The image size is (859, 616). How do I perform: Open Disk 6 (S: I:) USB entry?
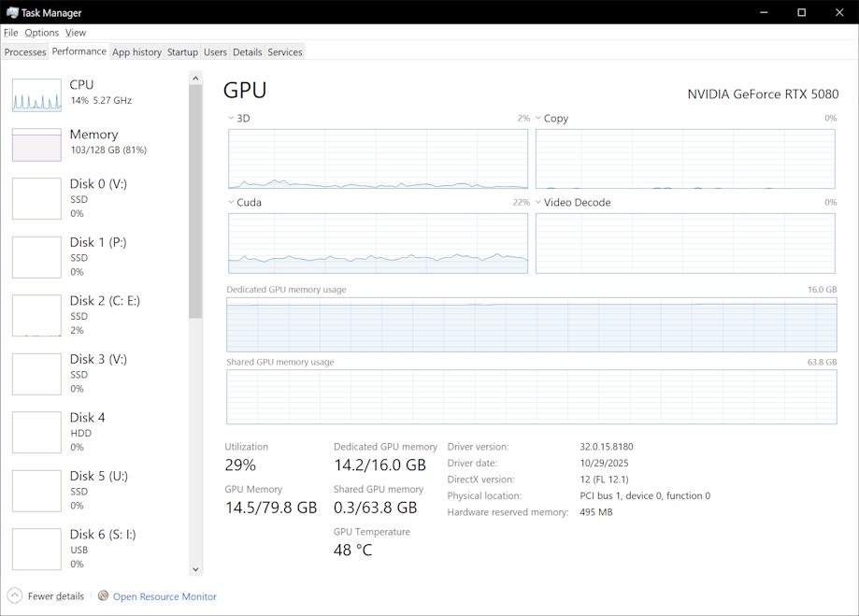point(98,549)
